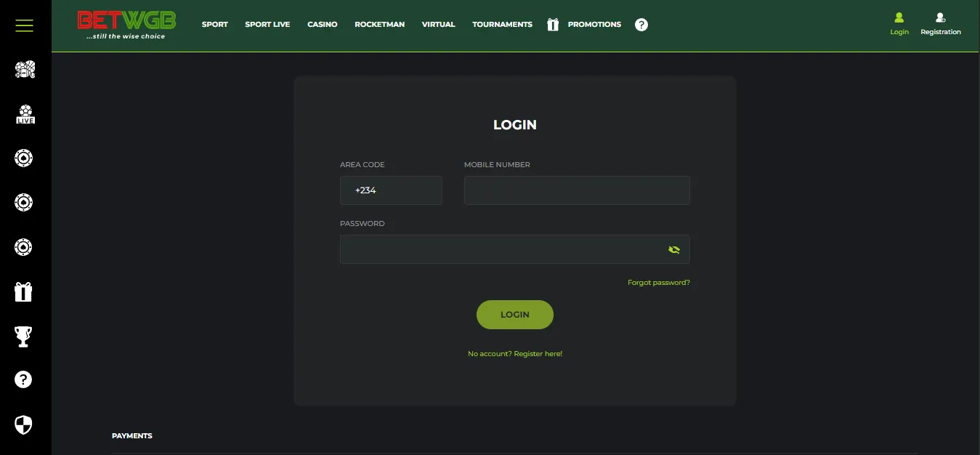Screen dimensions: 980x455
Task: Open help using the question mark sidebar icon
Action: pyautogui.click(x=24, y=379)
